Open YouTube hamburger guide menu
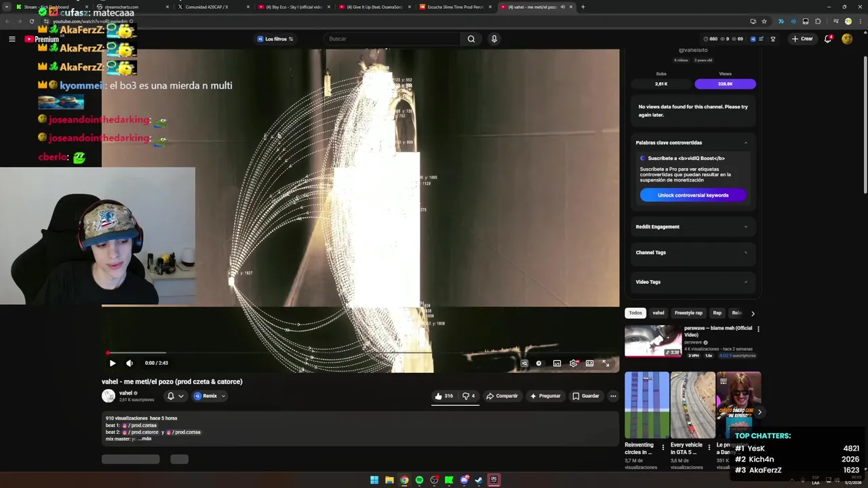This screenshot has height=488, width=868. [x=12, y=39]
